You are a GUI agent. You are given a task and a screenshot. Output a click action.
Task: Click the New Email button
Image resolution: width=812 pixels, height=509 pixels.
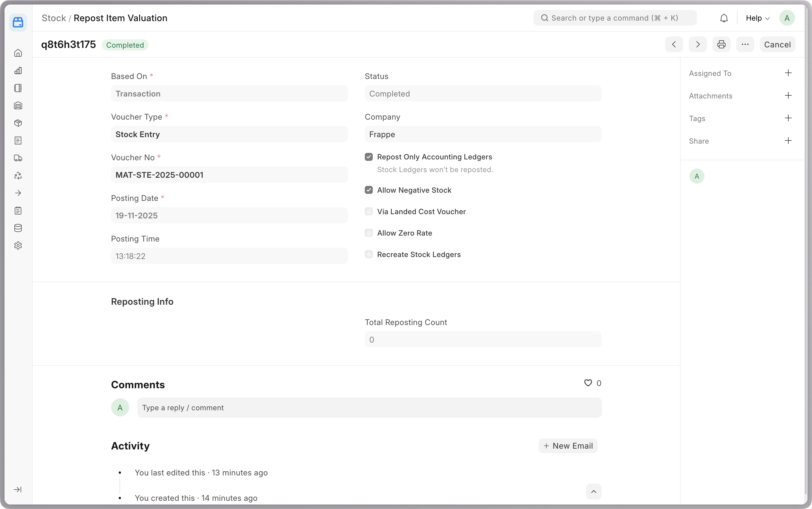click(x=568, y=446)
